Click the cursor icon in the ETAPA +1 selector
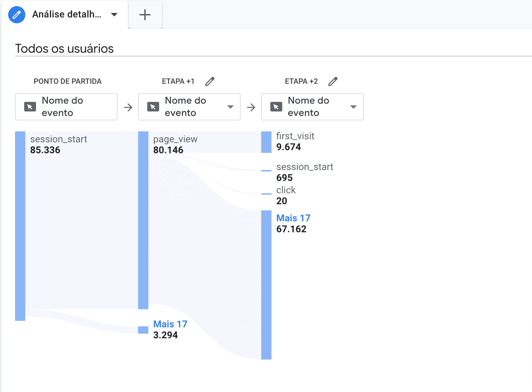This screenshot has width=532, height=392. click(153, 107)
